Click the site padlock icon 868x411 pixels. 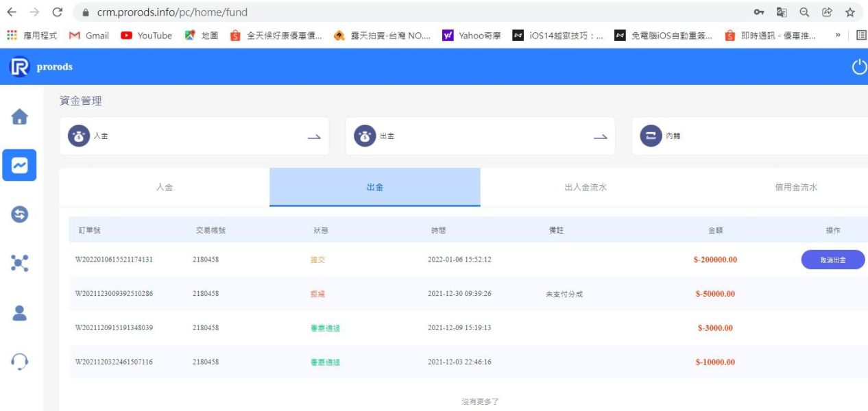[86, 12]
